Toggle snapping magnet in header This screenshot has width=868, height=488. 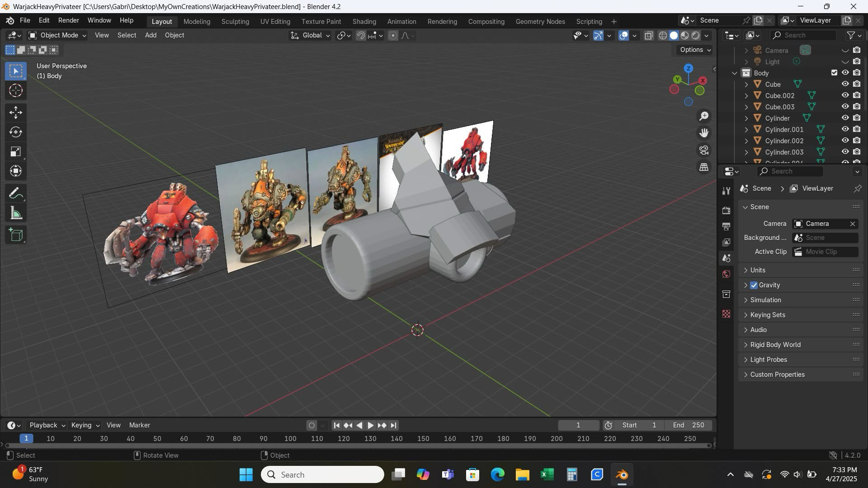[361, 35]
